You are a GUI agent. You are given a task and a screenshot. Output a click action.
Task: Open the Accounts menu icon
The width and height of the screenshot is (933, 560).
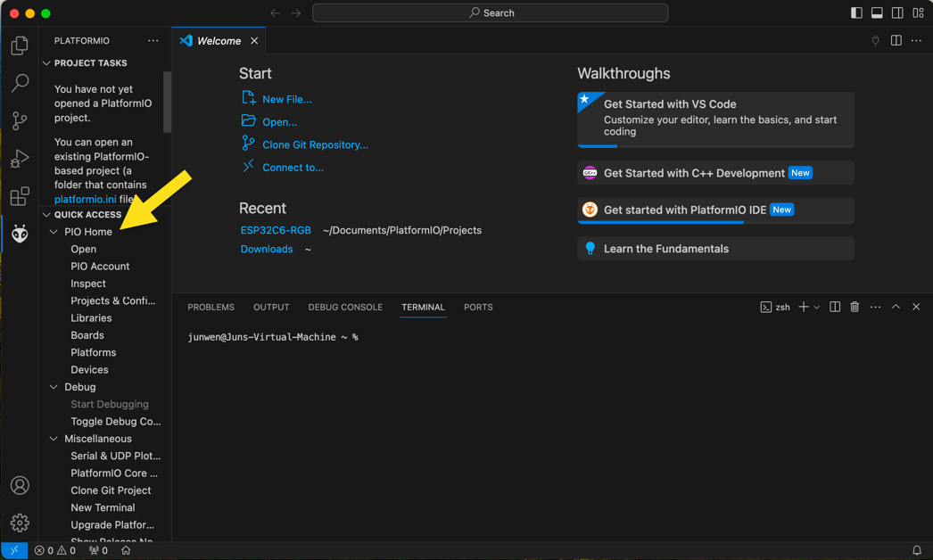(x=20, y=486)
